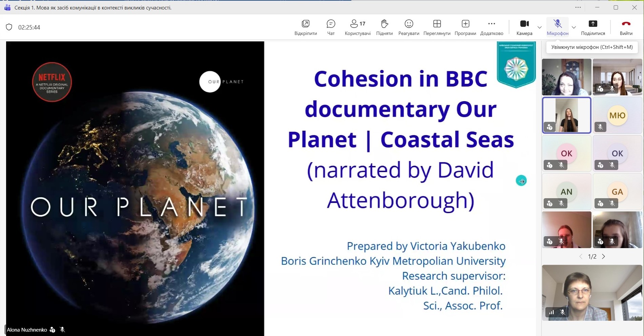Go to previous participants page
Viewport: 644px width, 336px height.
pyautogui.click(x=581, y=257)
